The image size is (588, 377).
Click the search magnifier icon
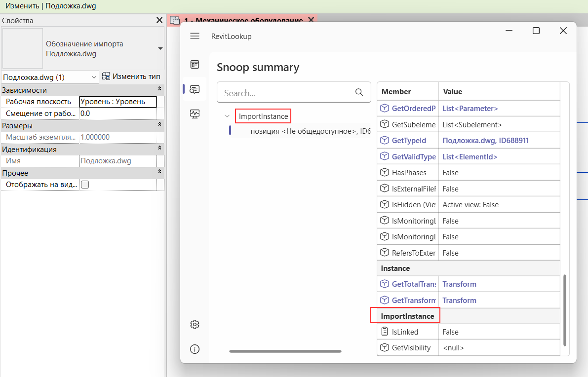(359, 92)
